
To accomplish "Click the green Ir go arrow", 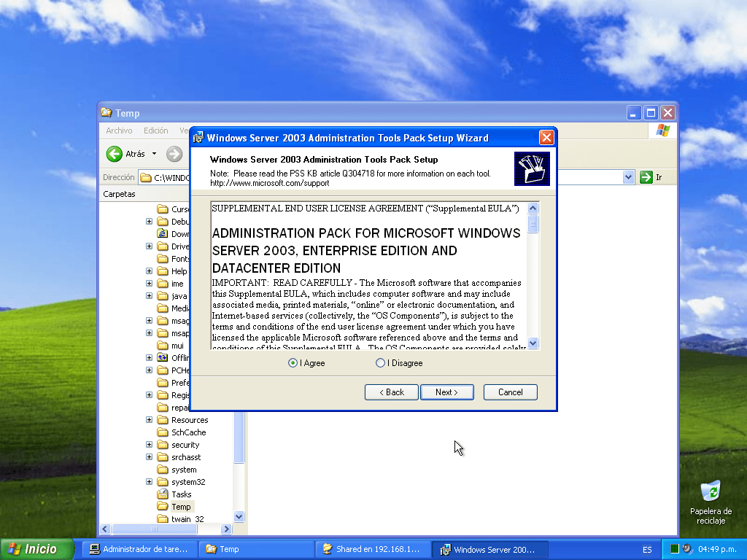I will (646, 177).
